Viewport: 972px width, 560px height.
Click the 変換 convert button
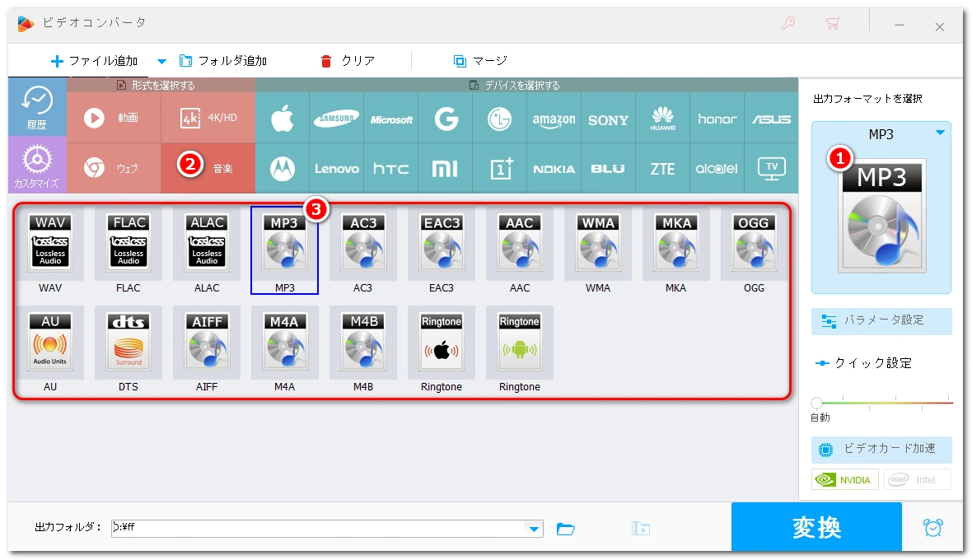point(816,528)
